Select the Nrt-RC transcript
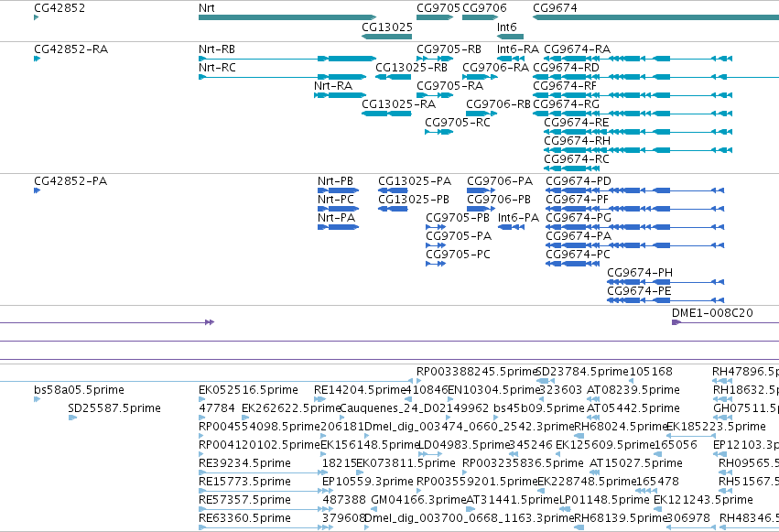The image size is (779, 532). 282,77
